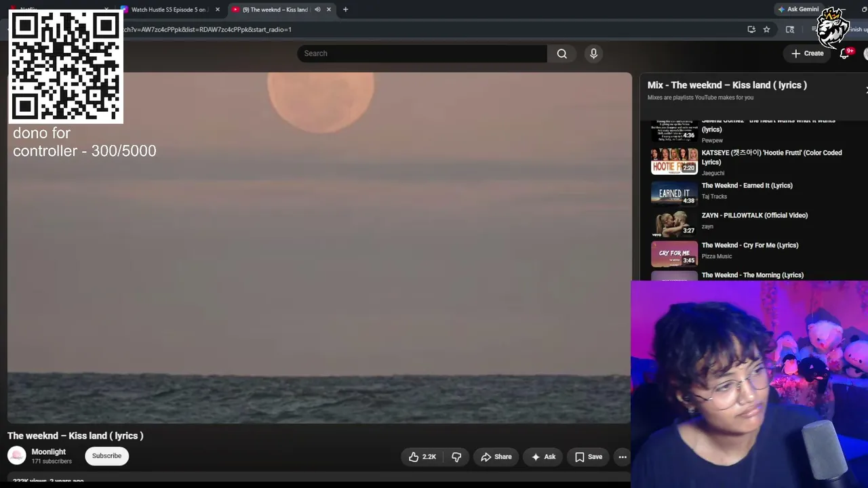The image size is (868, 488).
Task: Play 'The Weeknd - Earned It (Lyrics)' title
Action: (x=747, y=186)
